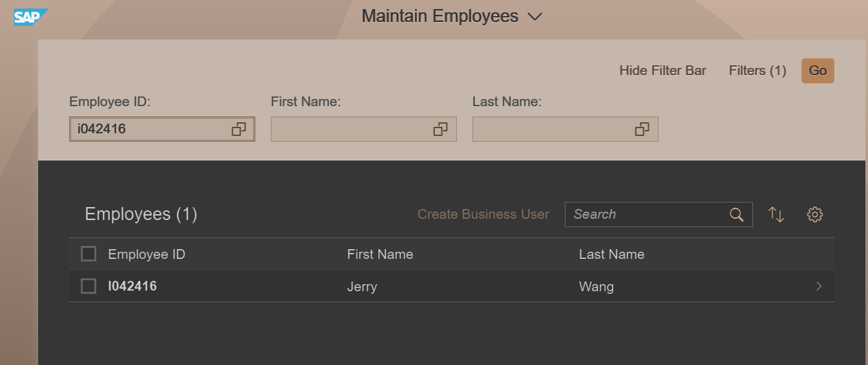Hide the filter bar
Viewport: 868px width, 365px height.
click(x=662, y=71)
